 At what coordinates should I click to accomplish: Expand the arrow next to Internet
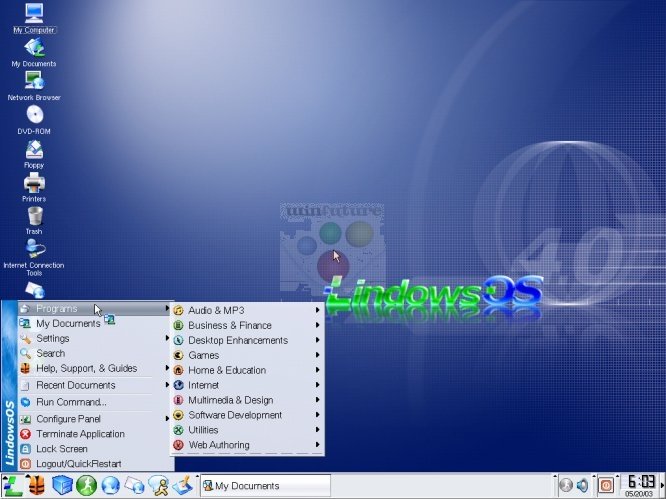point(317,385)
